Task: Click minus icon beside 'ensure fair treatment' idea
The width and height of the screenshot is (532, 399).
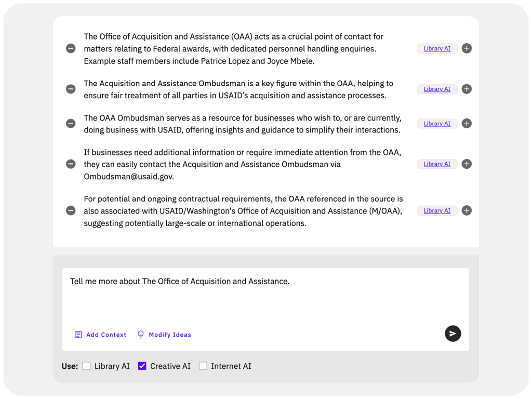Action: tap(71, 89)
